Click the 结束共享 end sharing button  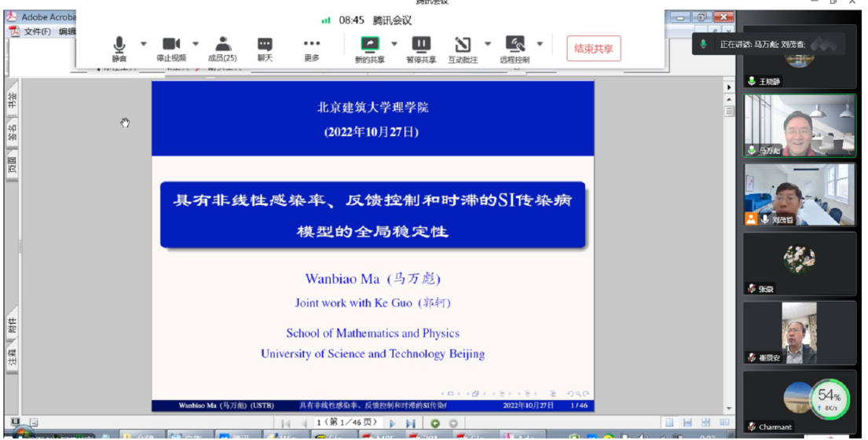pos(593,49)
